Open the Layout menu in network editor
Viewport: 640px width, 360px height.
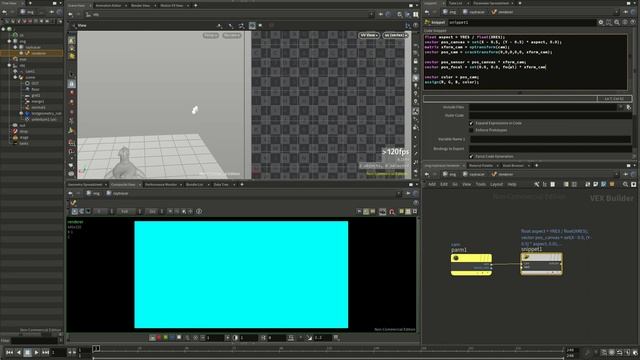pos(496,184)
